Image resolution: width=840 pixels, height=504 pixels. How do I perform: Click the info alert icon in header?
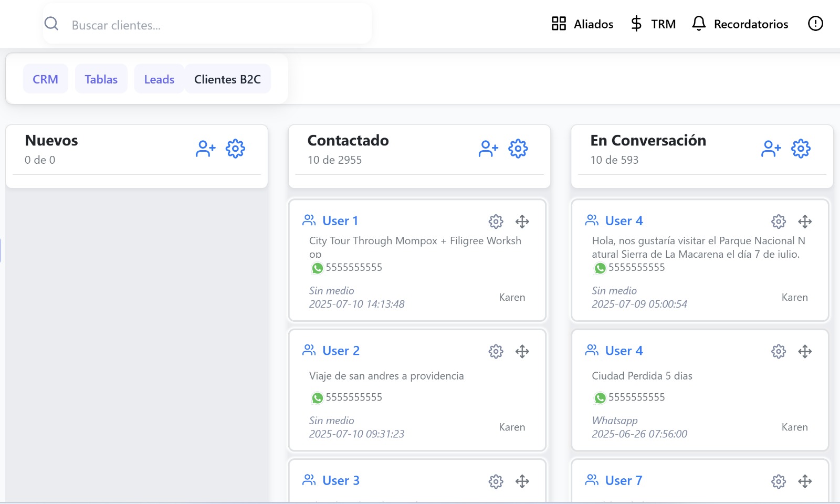[x=815, y=24]
